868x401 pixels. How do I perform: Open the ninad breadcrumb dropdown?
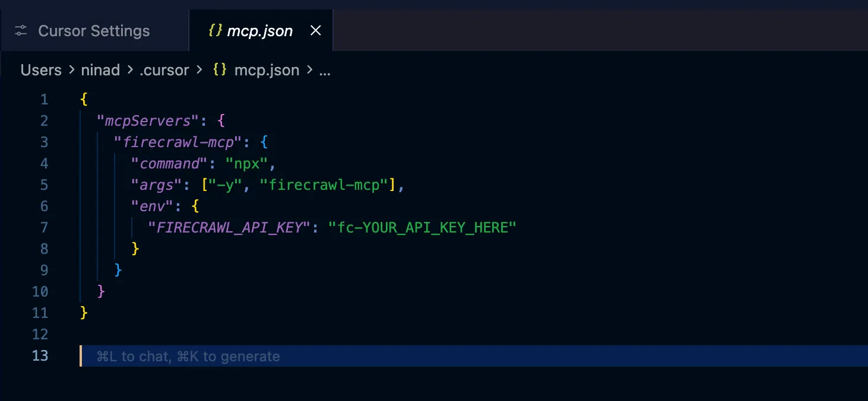pos(100,70)
